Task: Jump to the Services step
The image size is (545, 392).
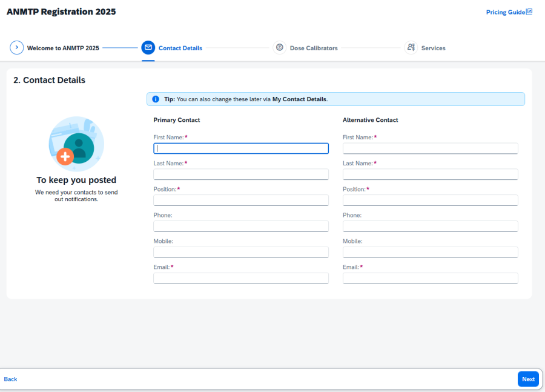Action: [433, 48]
